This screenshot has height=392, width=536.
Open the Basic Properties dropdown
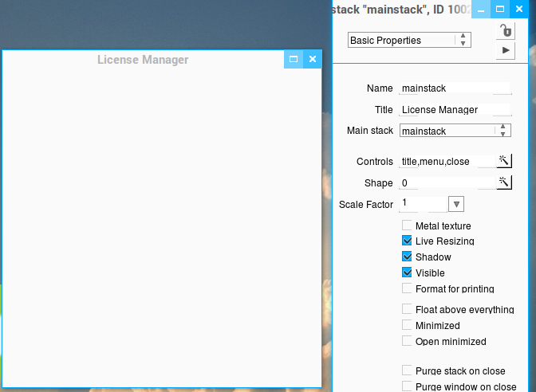click(x=409, y=40)
